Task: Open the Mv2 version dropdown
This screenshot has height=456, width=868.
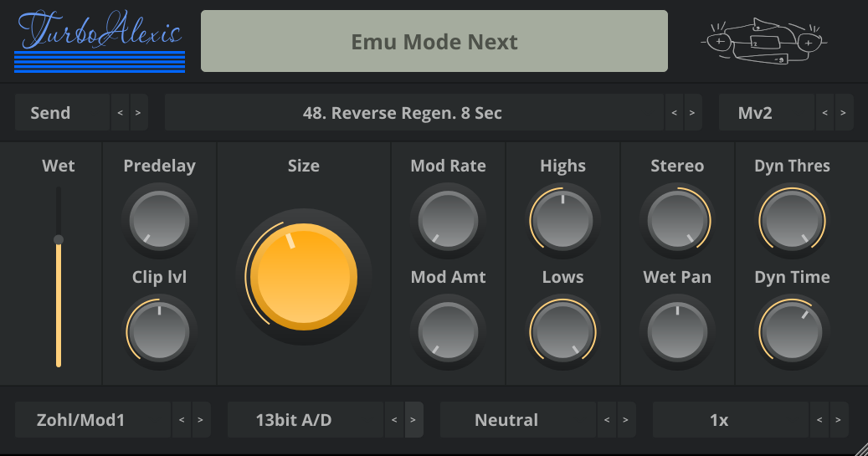Action: pyautogui.click(x=766, y=113)
